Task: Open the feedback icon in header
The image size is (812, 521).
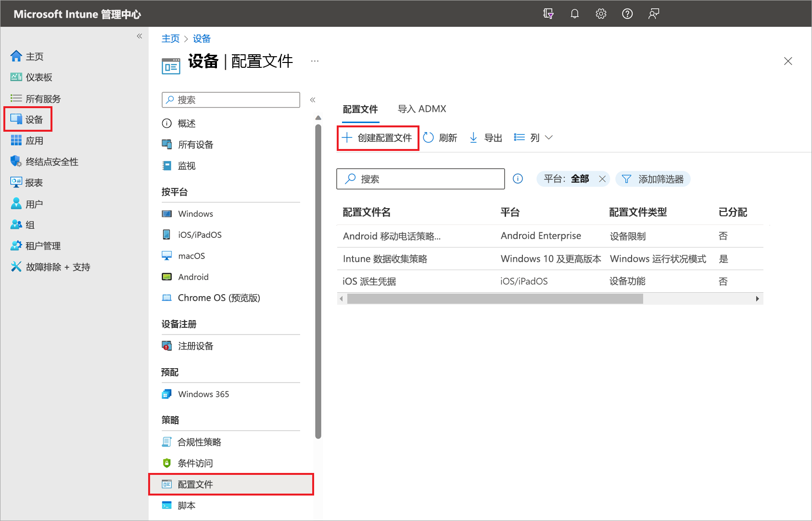Action: [x=653, y=14]
